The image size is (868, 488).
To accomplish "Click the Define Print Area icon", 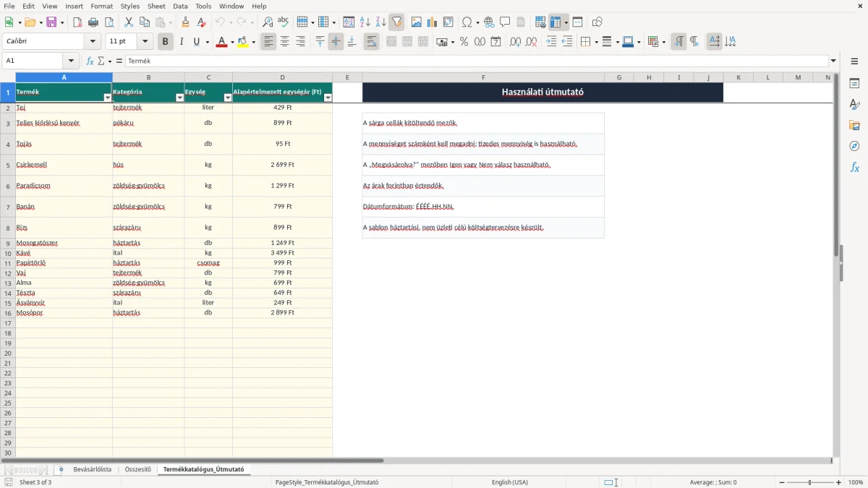I will (x=540, y=22).
